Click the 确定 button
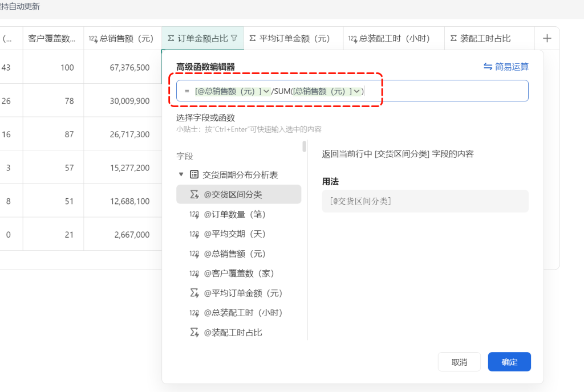The image size is (584, 392). click(509, 362)
